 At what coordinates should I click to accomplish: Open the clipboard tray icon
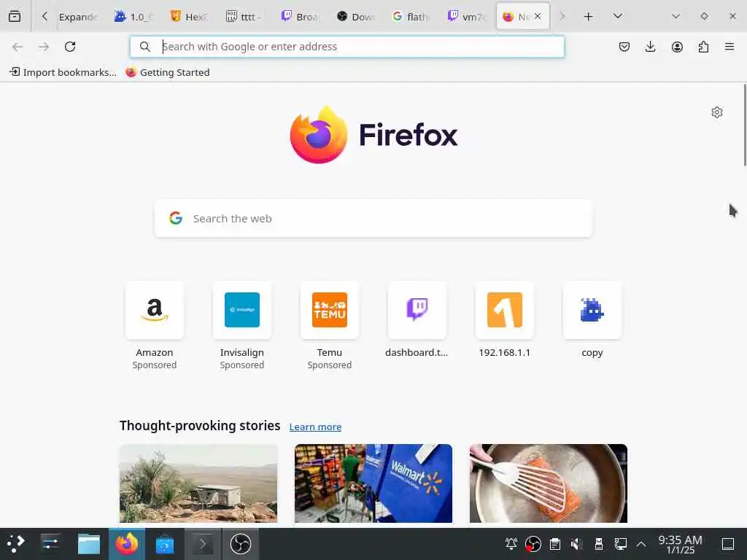[x=555, y=544]
